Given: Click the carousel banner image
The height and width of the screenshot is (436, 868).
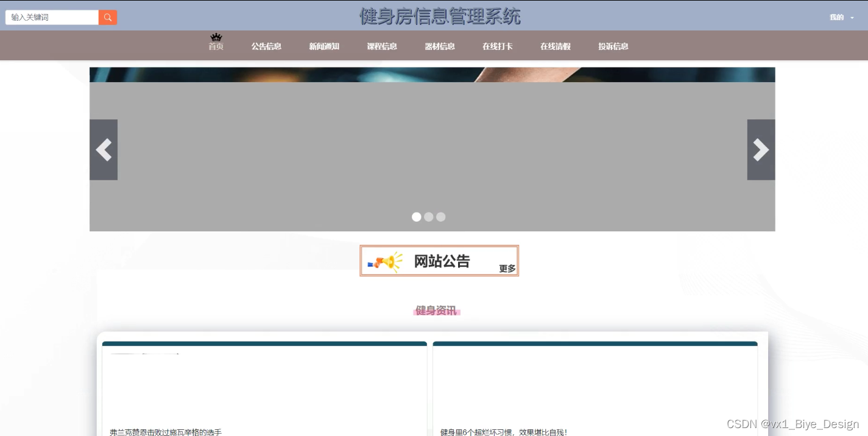Looking at the screenshot, I should point(432,149).
